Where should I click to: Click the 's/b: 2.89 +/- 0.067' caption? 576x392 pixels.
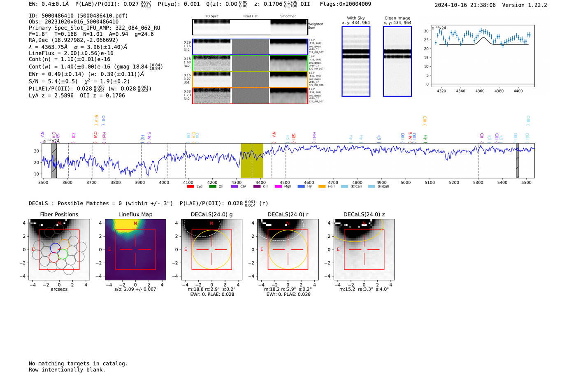pos(135,289)
